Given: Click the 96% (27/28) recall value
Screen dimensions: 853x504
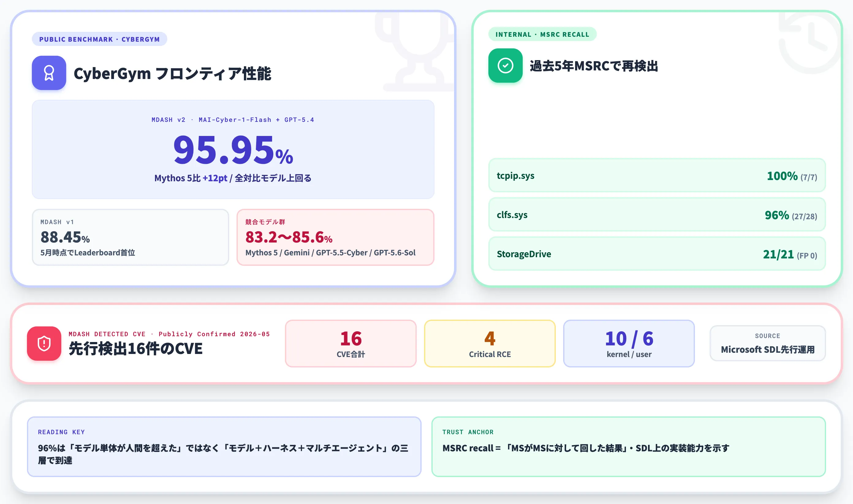Looking at the screenshot, I should coord(791,215).
